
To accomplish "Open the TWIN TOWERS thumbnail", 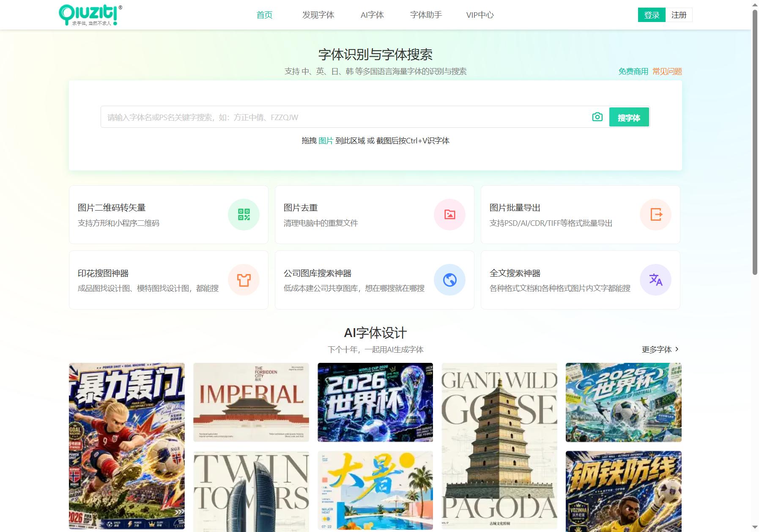I will tap(251, 491).
